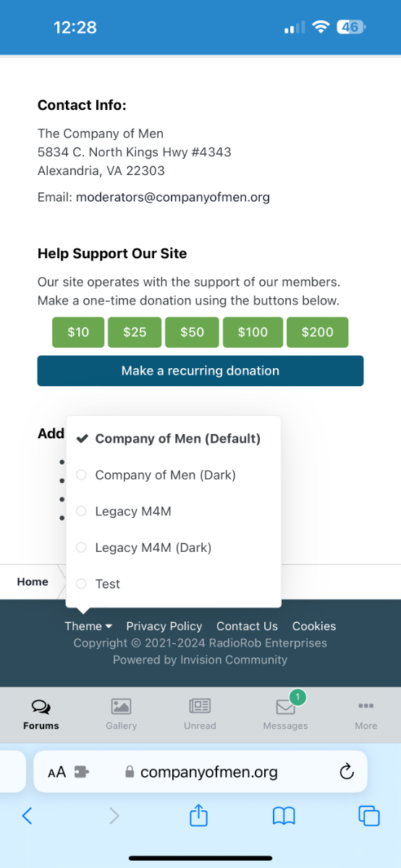Open the Forums tab icon
Screen dimensions: 401x868
(x=41, y=707)
